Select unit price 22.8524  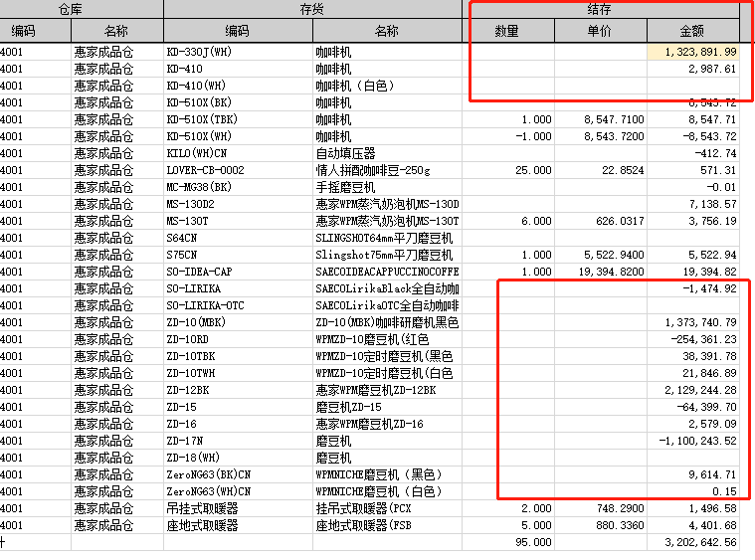(601, 170)
